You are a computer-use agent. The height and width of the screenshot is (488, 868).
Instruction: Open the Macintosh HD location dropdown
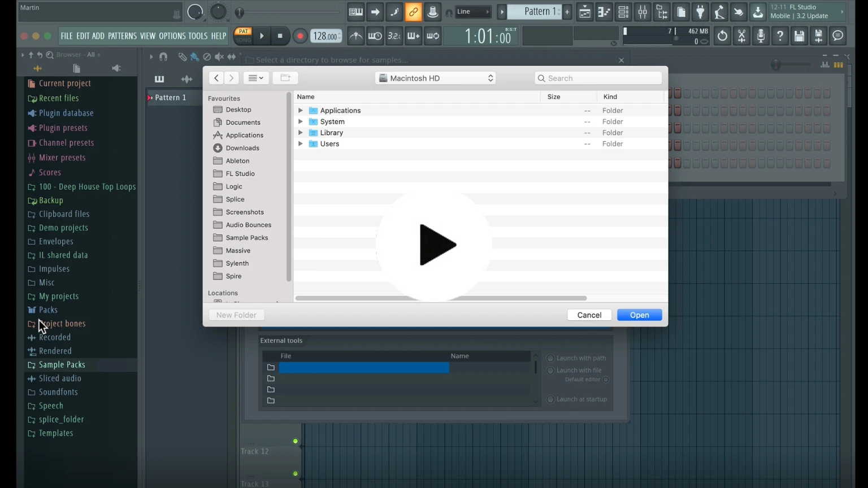[436, 78]
